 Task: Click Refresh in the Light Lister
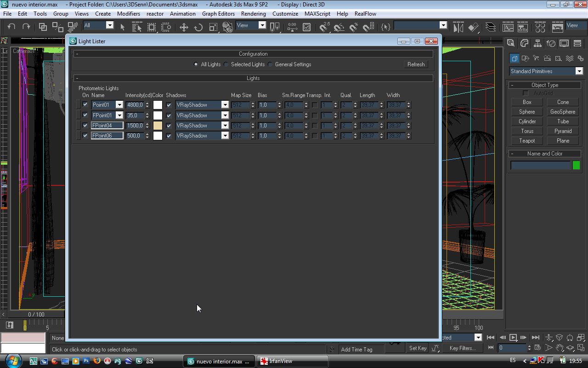[x=416, y=64]
